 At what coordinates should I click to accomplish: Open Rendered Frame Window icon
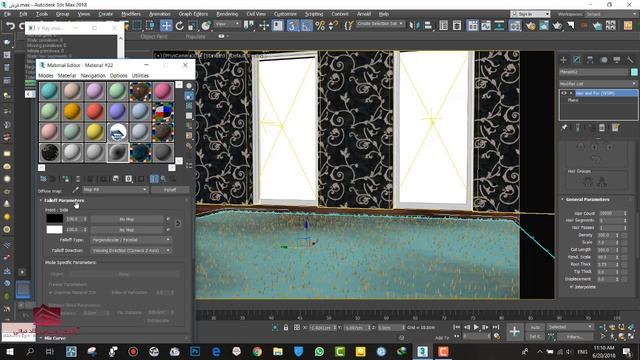click(x=544, y=26)
